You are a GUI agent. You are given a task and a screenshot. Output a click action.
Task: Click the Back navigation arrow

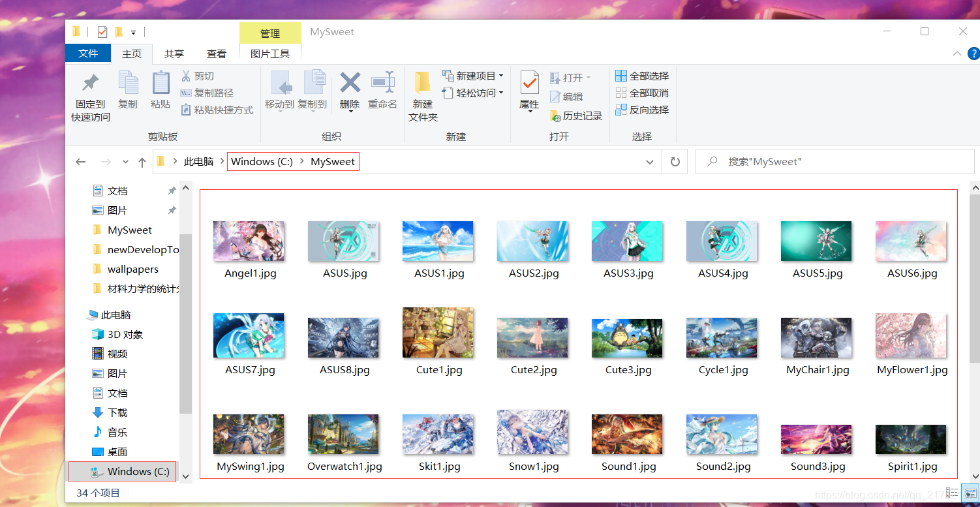click(x=81, y=162)
